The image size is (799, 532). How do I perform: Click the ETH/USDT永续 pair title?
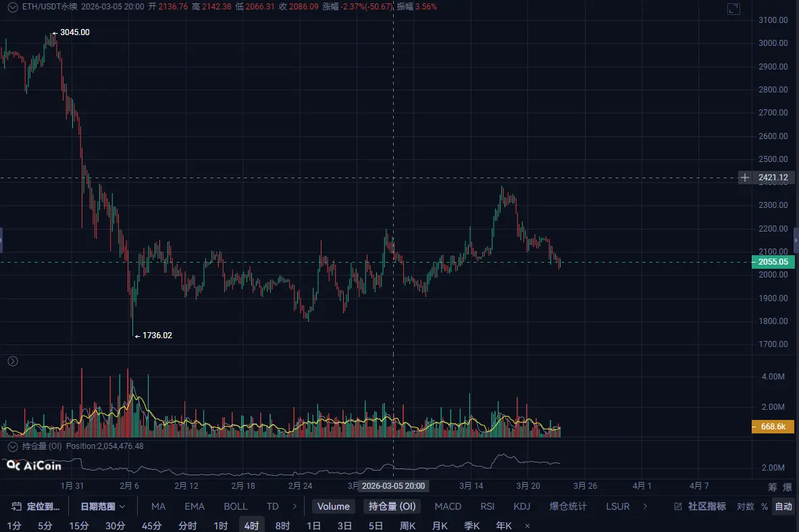tap(49, 7)
